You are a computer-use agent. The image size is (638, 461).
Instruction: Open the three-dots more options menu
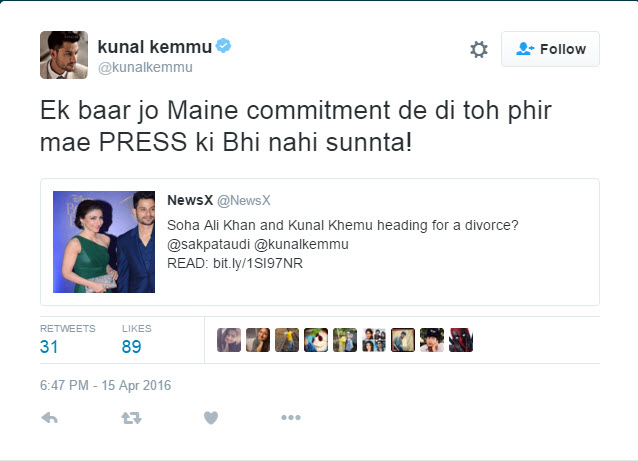(290, 418)
